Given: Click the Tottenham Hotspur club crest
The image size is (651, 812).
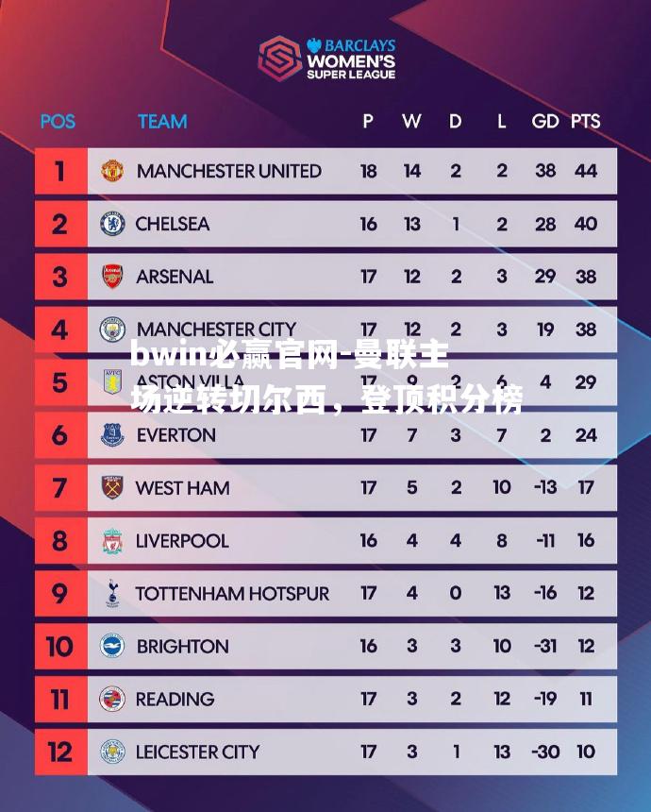Looking at the screenshot, I should point(112,593).
